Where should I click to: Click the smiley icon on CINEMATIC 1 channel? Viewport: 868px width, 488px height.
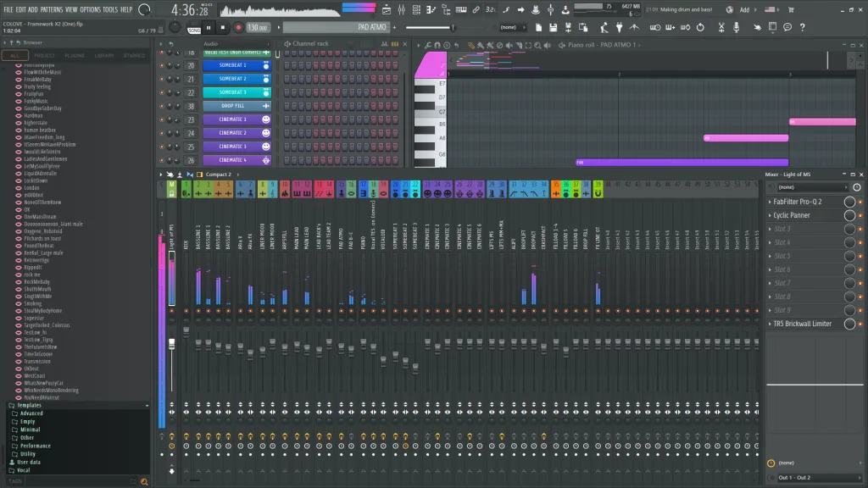265,119
